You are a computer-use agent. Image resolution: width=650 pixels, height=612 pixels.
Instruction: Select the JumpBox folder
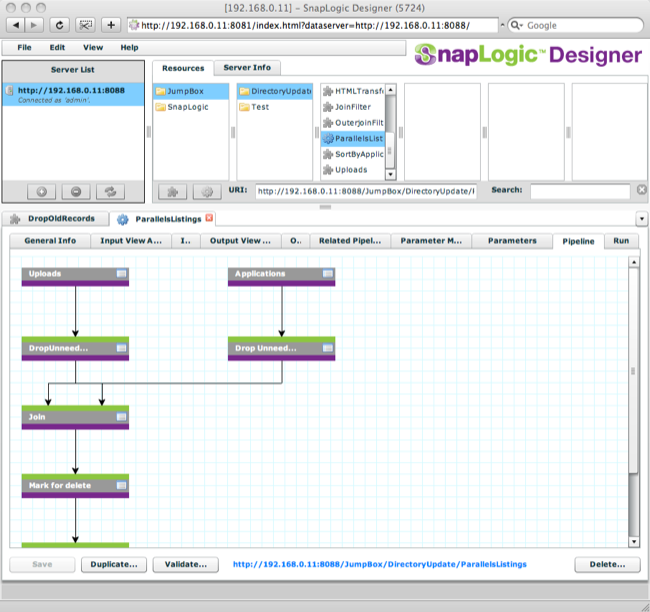point(191,91)
